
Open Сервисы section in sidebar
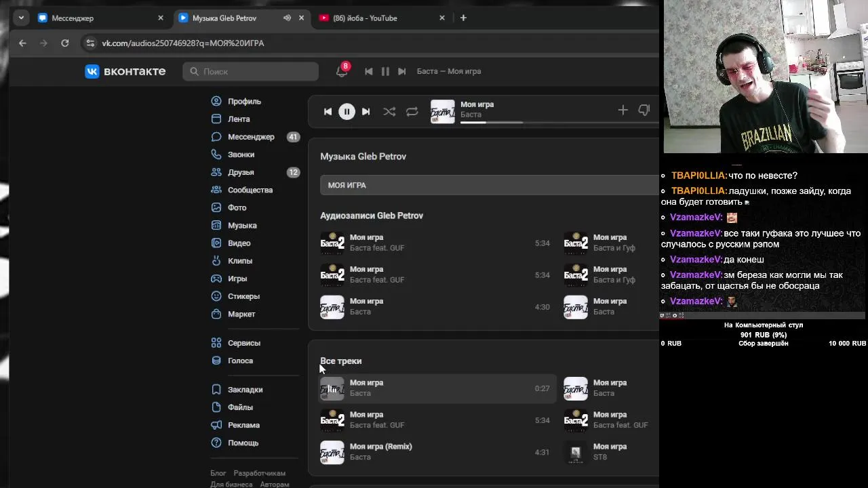coord(244,343)
